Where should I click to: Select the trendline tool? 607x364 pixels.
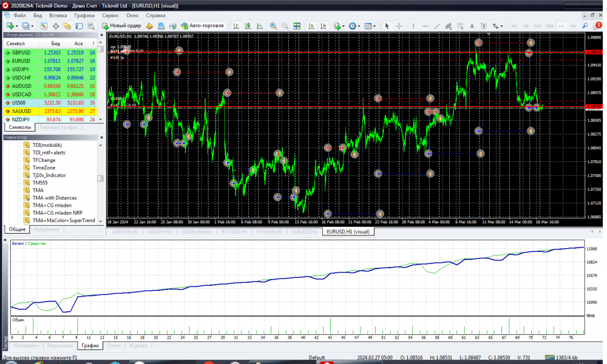[436, 26]
